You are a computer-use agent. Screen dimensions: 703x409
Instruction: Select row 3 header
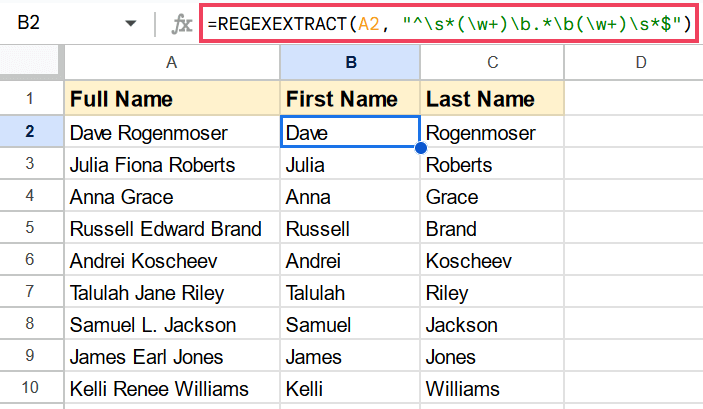[x=31, y=163]
